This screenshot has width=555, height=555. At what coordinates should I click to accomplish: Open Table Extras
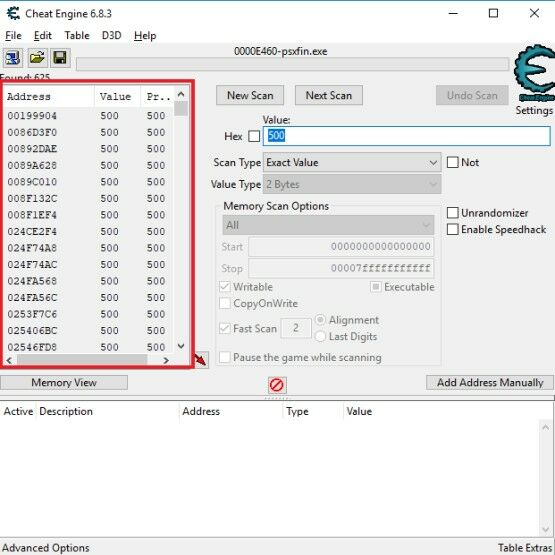525,548
